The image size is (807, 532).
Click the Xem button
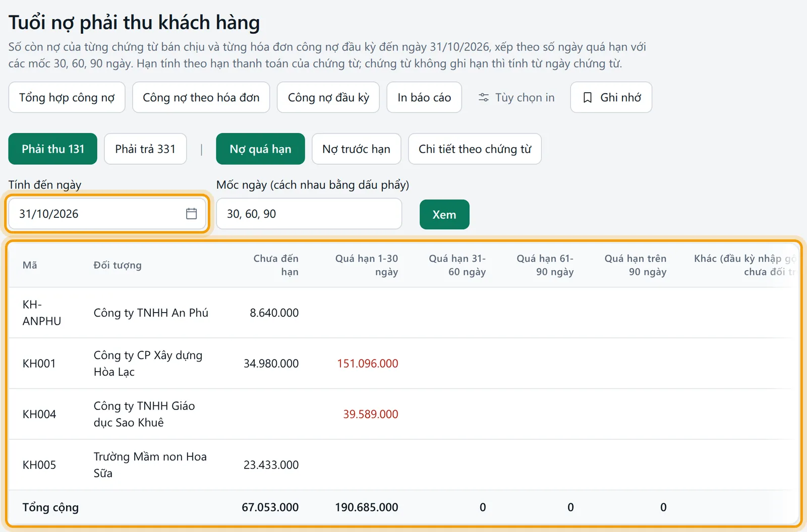coord(444,214)
